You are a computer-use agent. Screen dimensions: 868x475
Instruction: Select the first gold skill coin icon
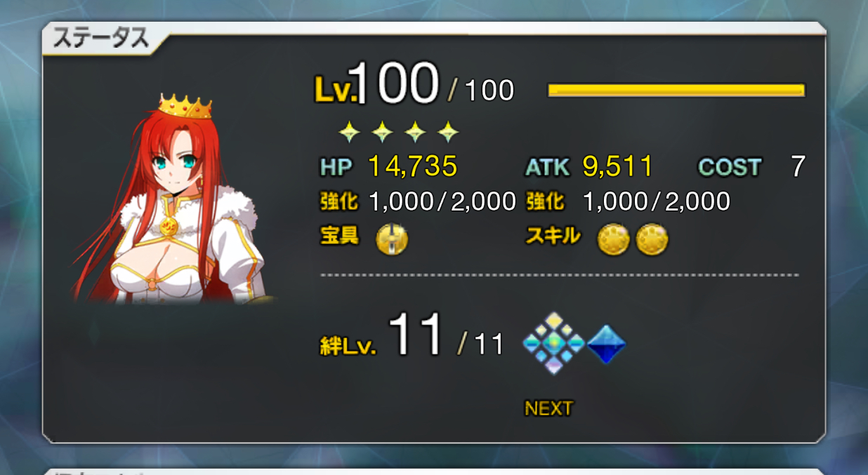[612, 240]
